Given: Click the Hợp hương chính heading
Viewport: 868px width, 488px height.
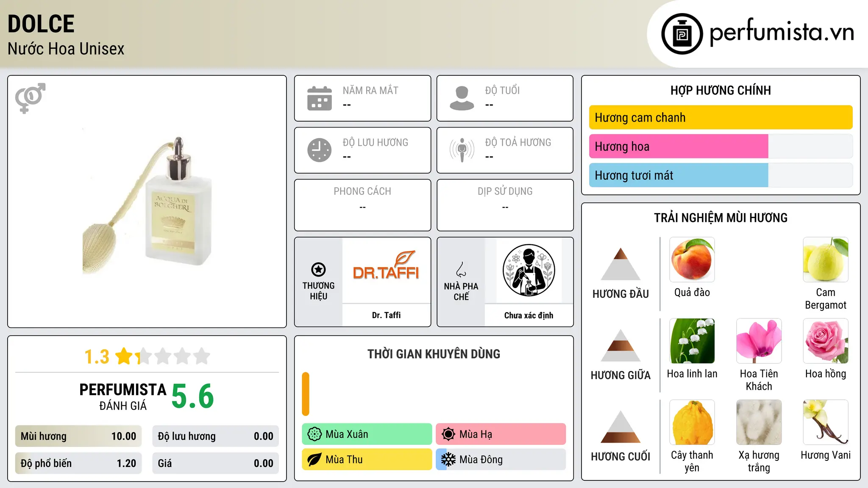Looking at the screenshot, I should [x=721, y=90].
